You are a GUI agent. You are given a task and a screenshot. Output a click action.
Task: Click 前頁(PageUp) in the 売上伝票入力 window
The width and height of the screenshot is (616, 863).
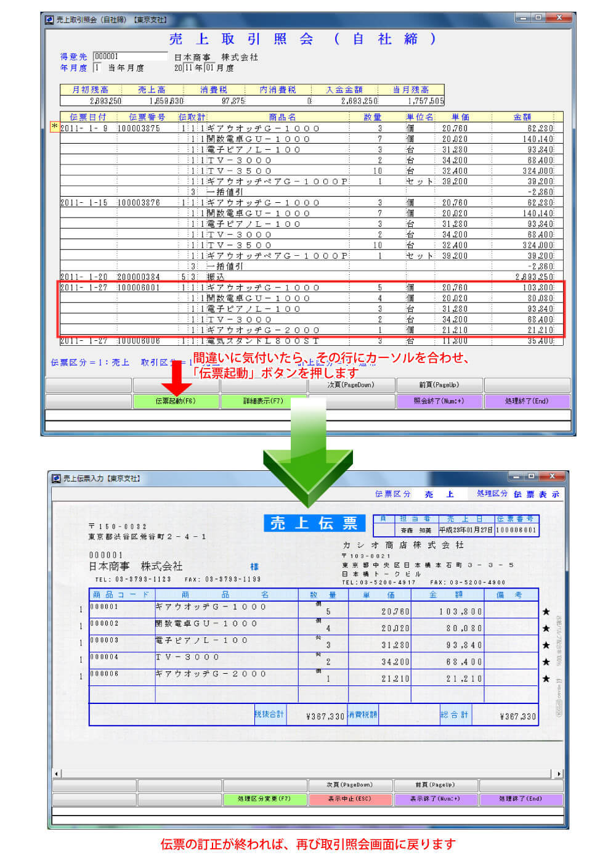[x=436, y=785]
